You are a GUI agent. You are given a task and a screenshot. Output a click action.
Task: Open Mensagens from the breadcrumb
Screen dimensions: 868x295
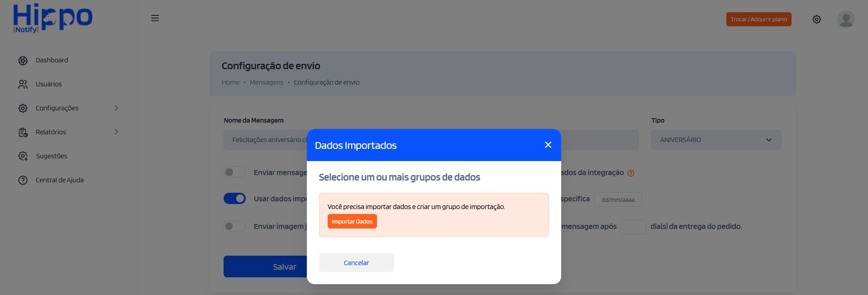click(x=267, y=82)
